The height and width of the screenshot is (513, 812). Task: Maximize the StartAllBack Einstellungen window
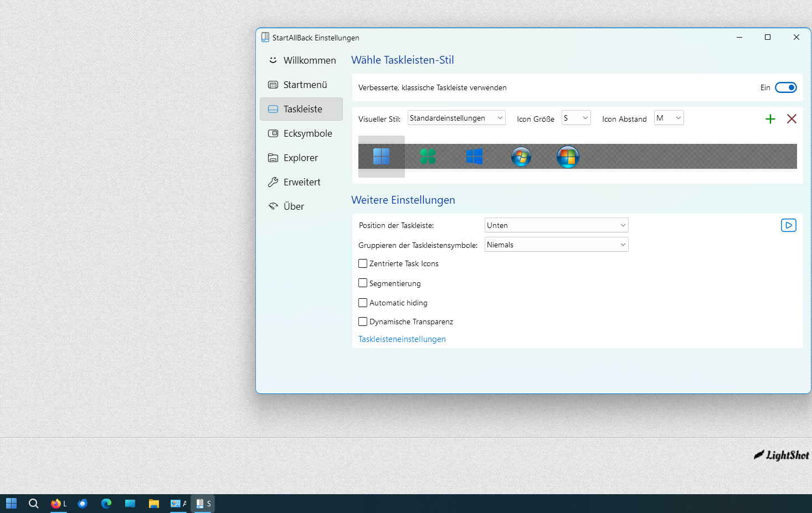[768, 37]
